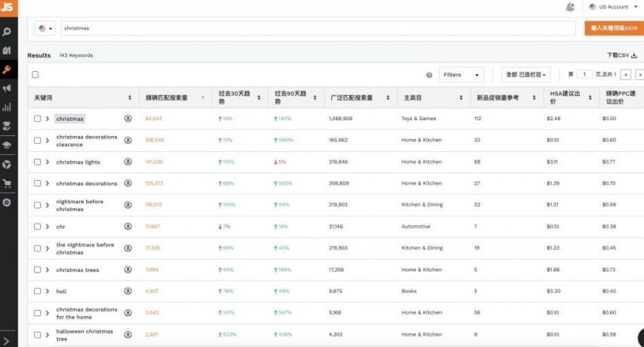Download the results using 下载CSV

click(622, 55)
